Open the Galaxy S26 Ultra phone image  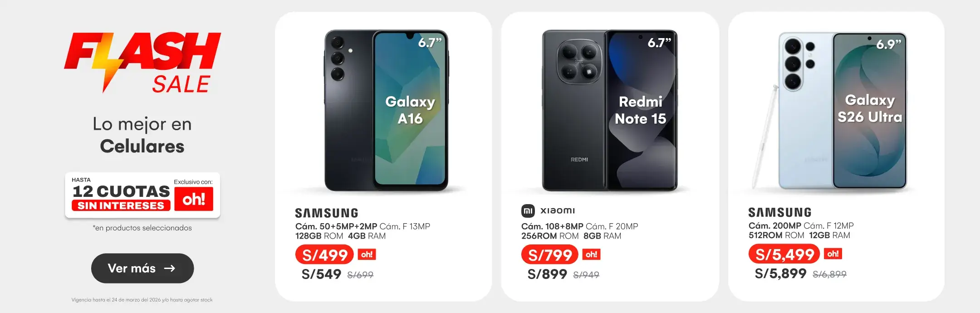click(x=830, y=110)
